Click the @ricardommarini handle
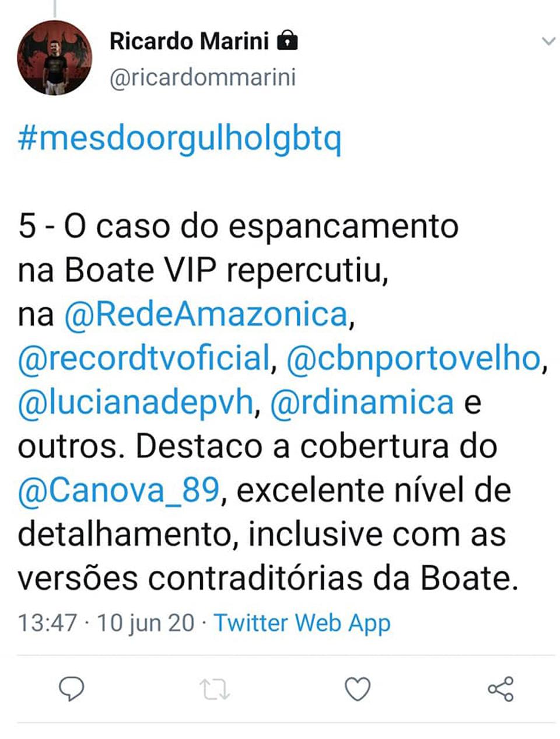This screenshot has width=560, height=739. pos(202,78)
